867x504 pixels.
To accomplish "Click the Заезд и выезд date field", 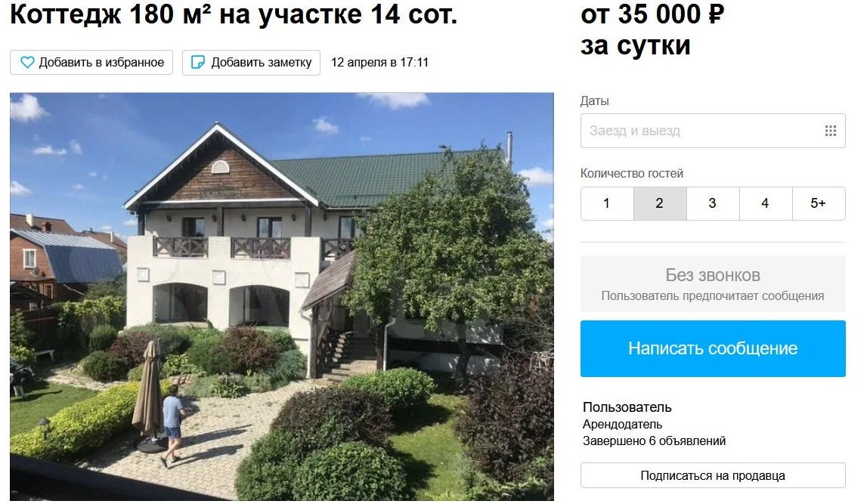I will tap(713, 131).
